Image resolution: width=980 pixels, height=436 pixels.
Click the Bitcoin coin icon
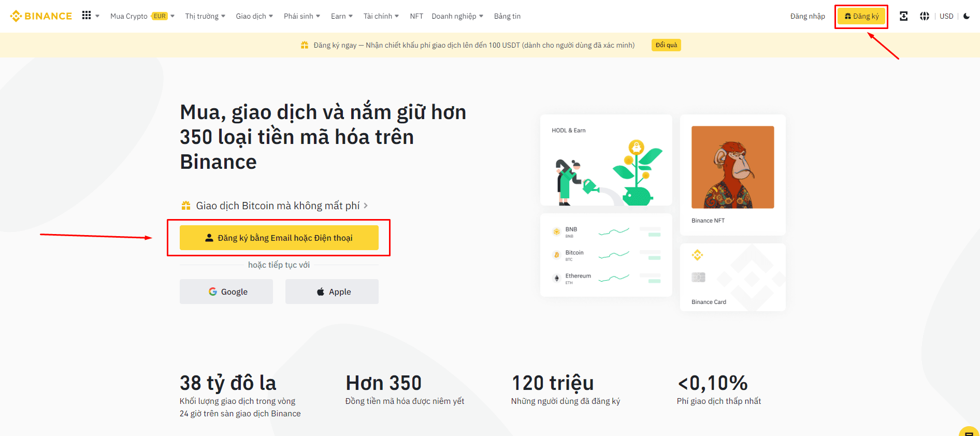tap(556, 255)
